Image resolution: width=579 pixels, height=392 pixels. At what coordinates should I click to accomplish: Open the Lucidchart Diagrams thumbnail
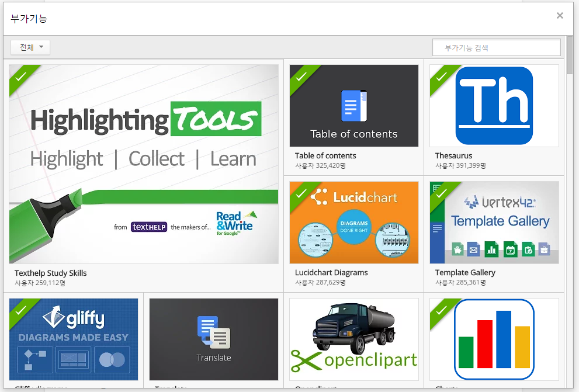click(353, 222)
